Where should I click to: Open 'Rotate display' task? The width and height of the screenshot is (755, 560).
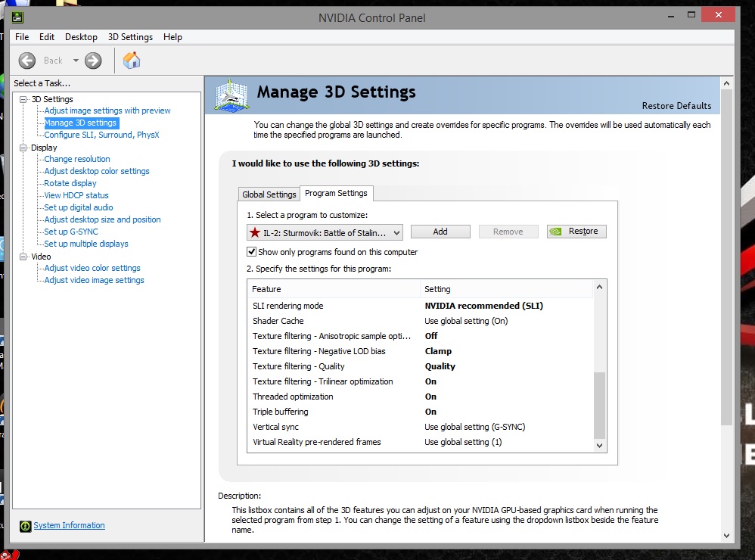tap(70, 183)
